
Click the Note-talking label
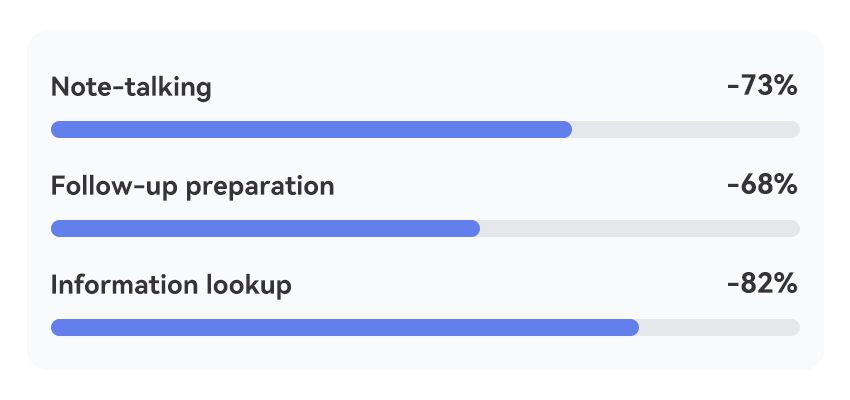pyautogui.click(x=131, y=87)
